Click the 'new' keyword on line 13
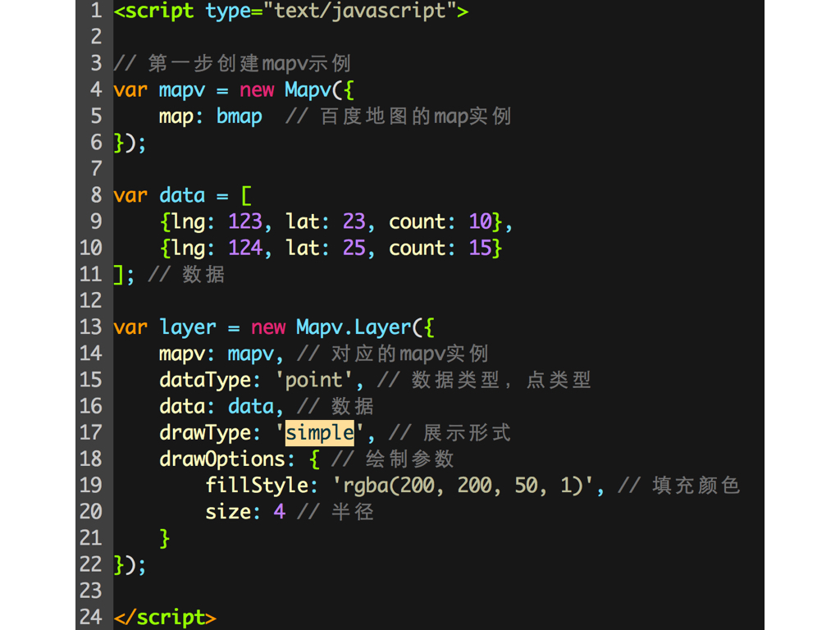Viewport: 840px width, 630px height. [268, 327]
